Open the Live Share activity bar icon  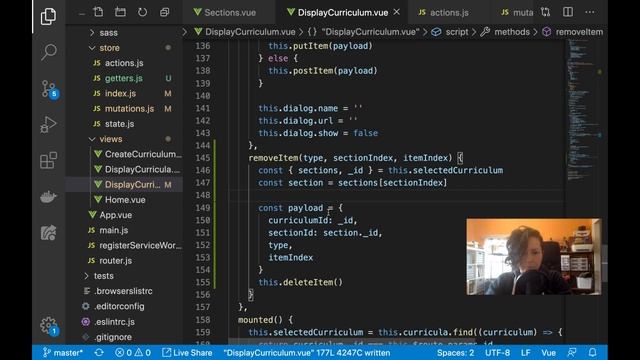[x=48, y=233]
